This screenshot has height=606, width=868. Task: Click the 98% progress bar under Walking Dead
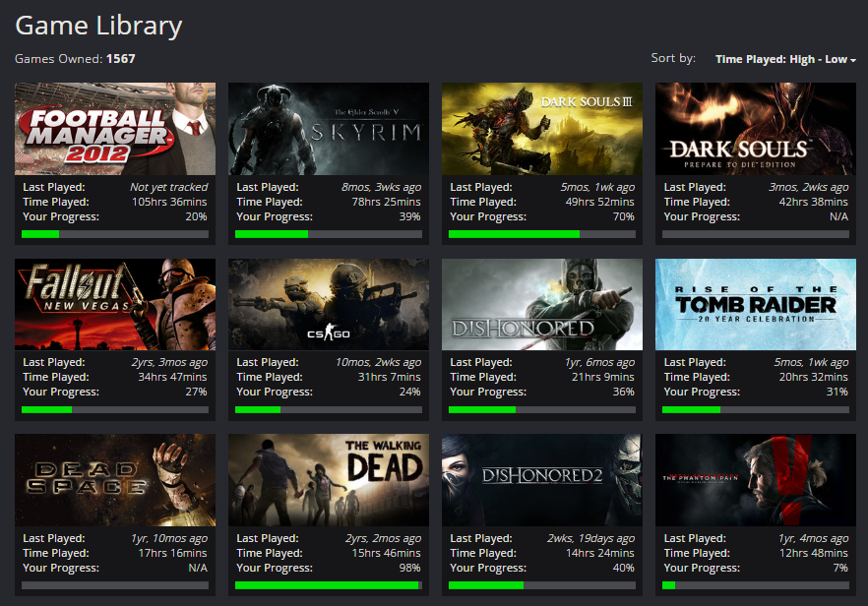(329, 585)
